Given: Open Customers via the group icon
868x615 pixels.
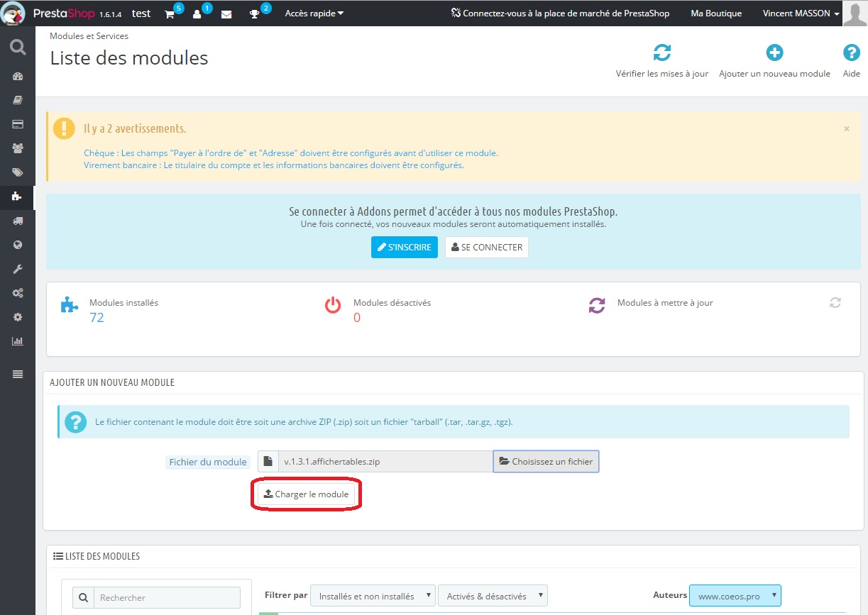Looking at the screenshot, I should coord(18,148).
